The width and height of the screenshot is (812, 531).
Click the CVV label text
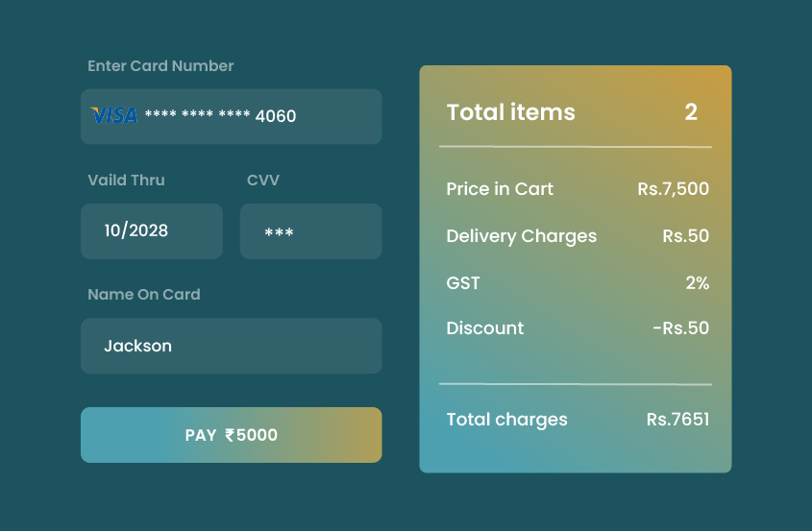(x=263, y=181)
